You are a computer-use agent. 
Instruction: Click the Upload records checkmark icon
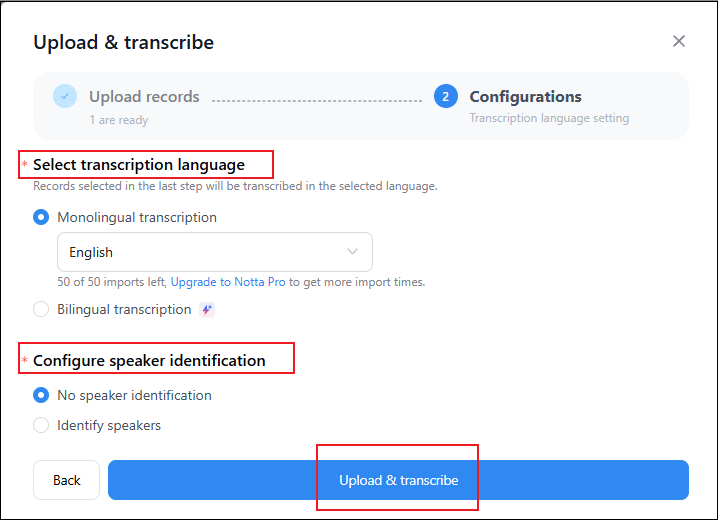pos(65,96)
